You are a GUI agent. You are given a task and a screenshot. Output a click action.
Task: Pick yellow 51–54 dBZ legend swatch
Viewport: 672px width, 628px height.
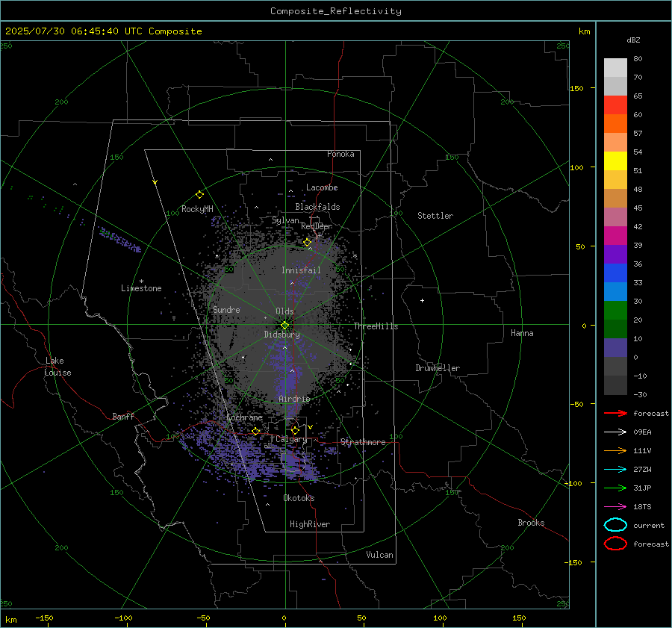pyautogui.click(x=615, y=161)
